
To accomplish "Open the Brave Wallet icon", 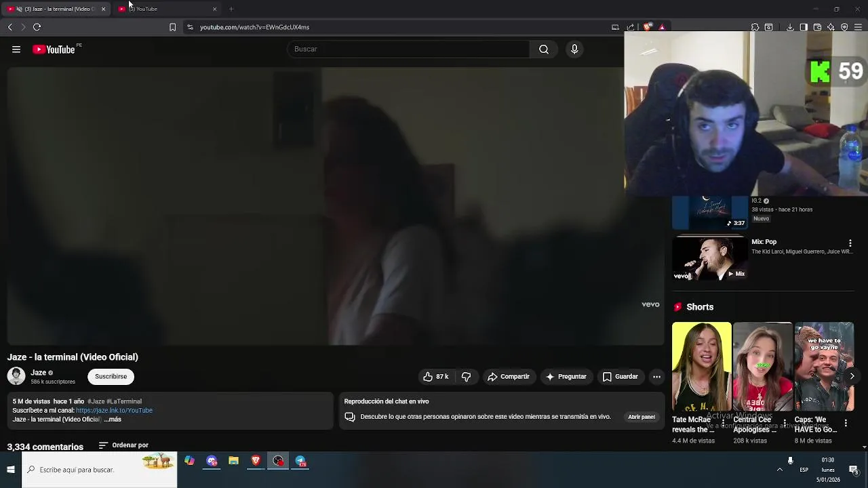I will [817, 27].
